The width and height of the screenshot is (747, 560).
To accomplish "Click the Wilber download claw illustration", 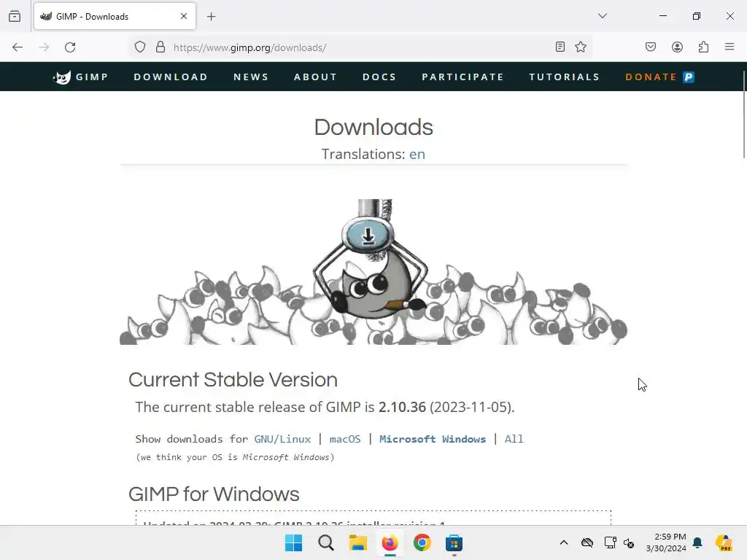I will 373,271.
